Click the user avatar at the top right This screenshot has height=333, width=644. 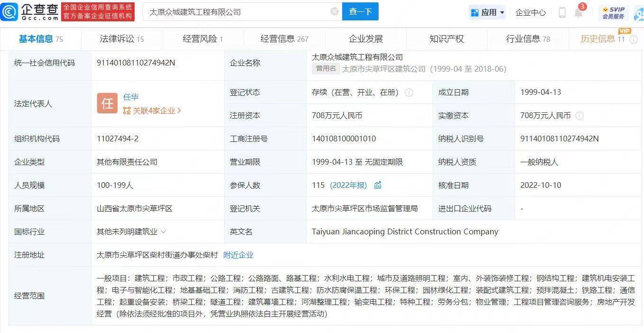pos(639,13)
